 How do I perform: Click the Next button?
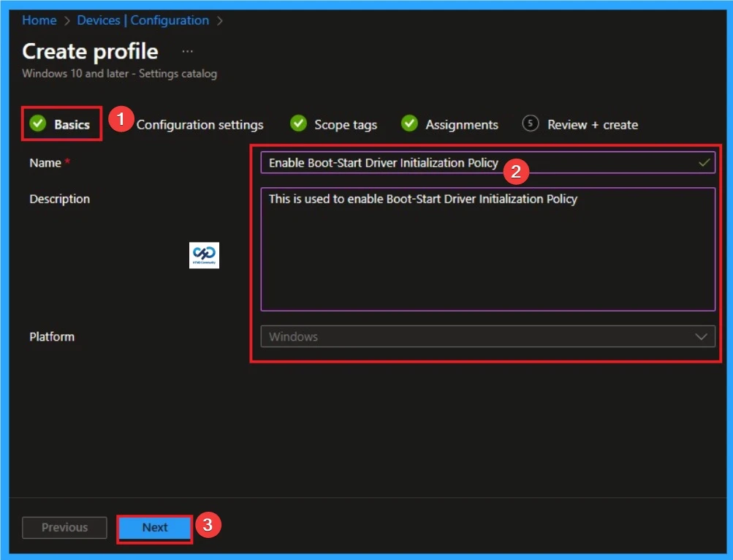[153, 527]
